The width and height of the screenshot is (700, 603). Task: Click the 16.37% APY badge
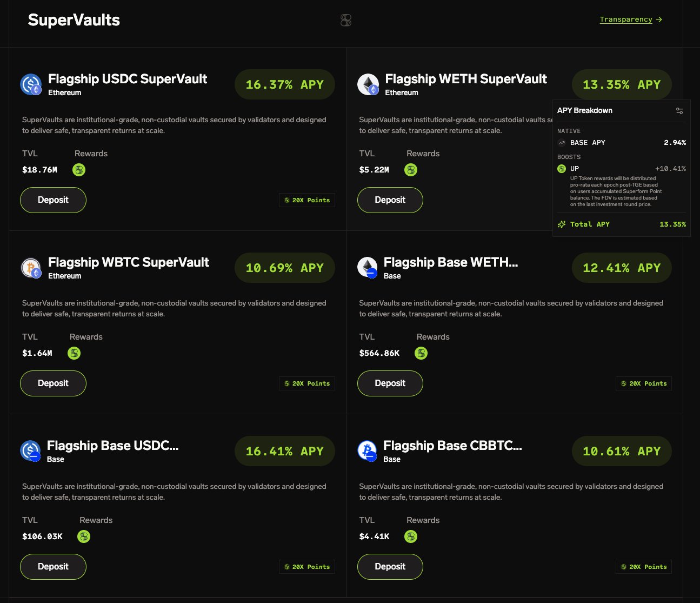click(x=284, y=85)
